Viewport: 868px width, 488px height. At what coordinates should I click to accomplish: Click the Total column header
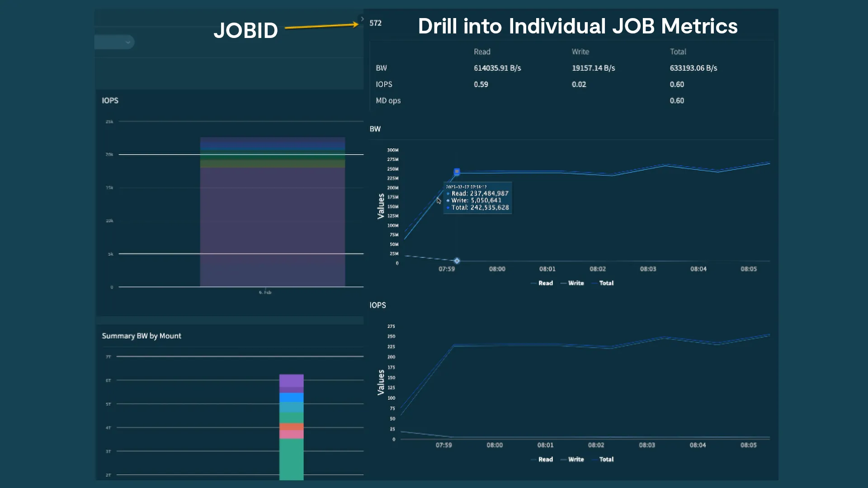coord(678,52)
